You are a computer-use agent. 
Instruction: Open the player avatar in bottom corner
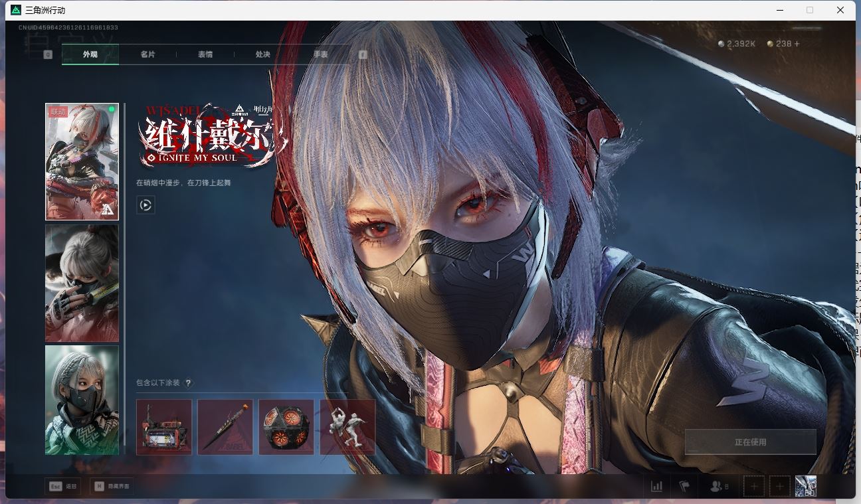[805, 487]
